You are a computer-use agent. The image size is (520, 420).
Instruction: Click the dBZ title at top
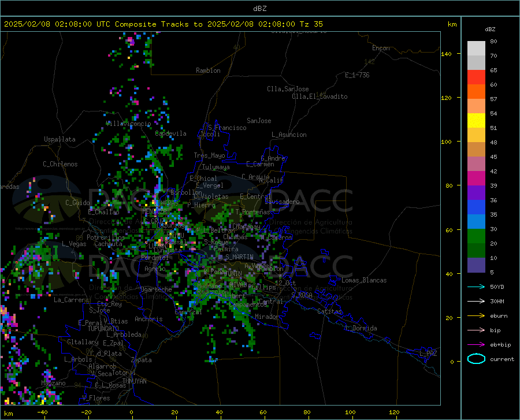[x=259, y=9]
